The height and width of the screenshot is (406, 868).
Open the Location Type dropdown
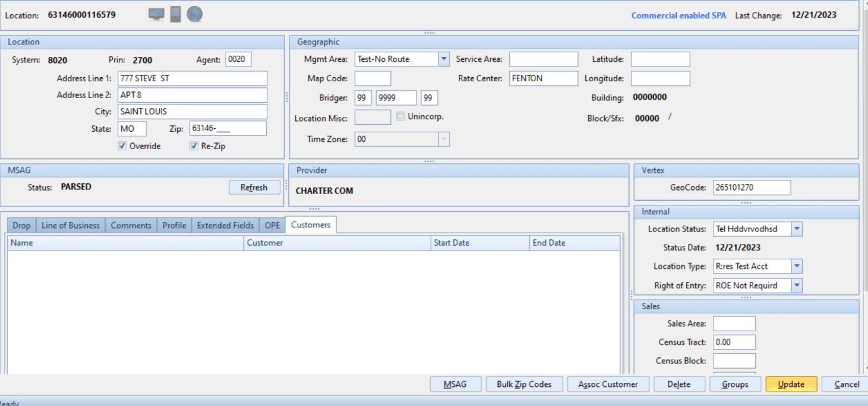click(x=797, y=267)
